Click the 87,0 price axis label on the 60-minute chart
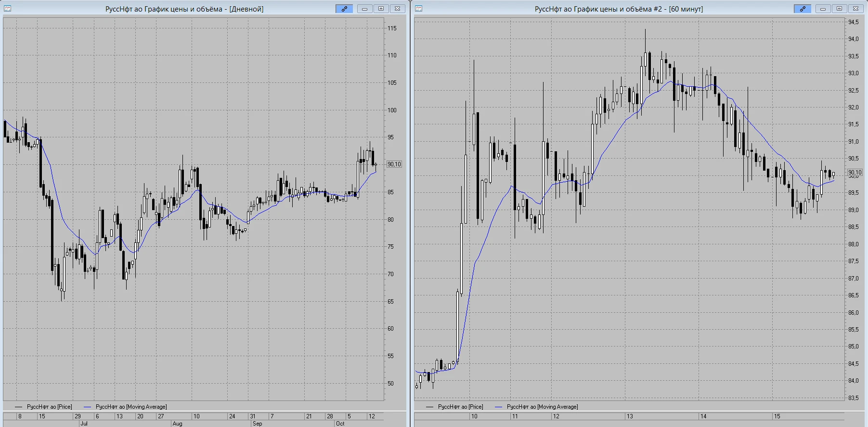 coord(853,279)
